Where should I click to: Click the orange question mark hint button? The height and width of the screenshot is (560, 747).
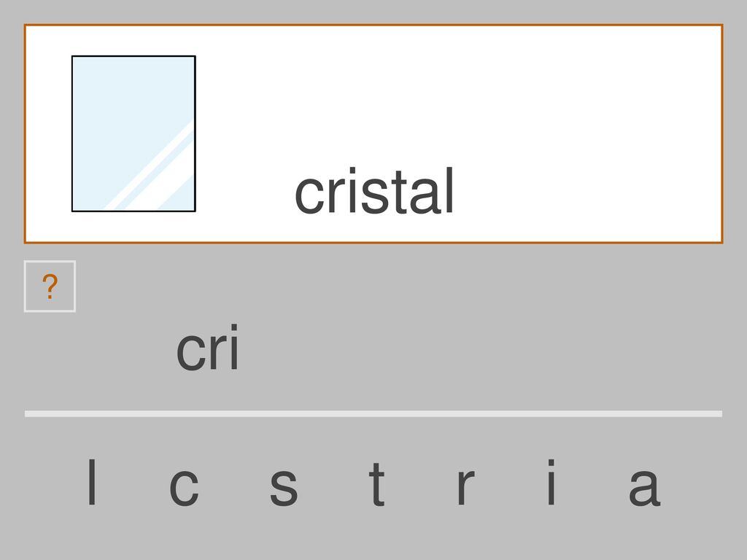coord(50,286)
